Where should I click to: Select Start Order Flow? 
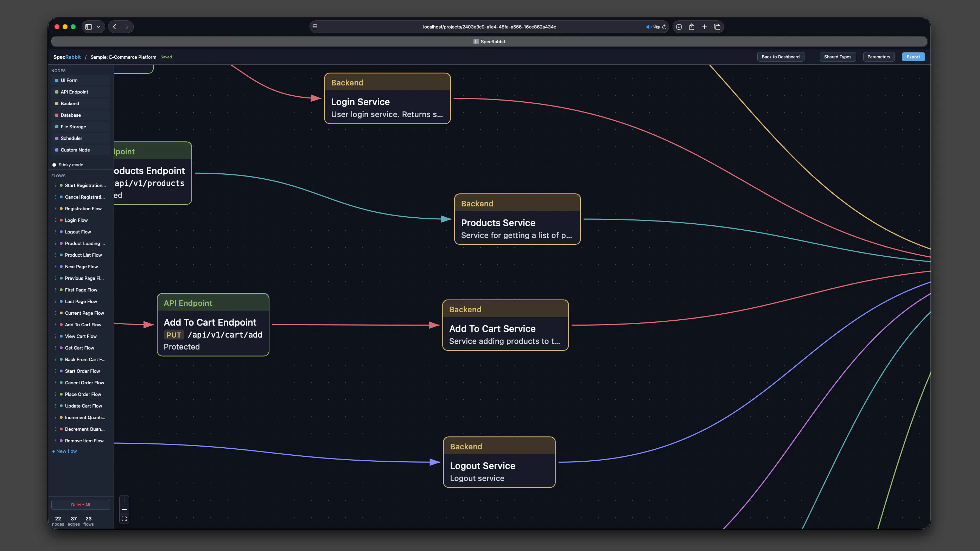[x=81, y=371]
